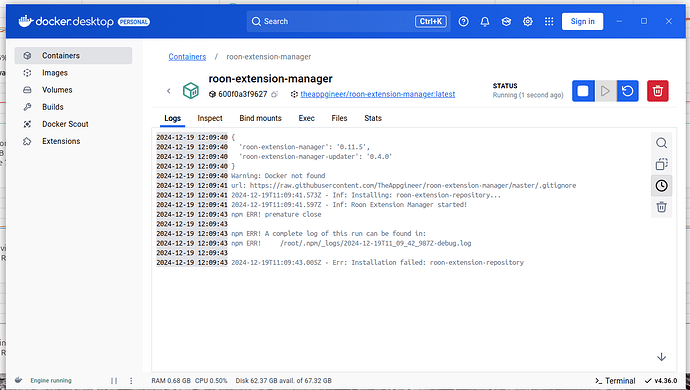This screenshot has height=390, width=690.
Task: Copy logs to clipboard
Action: [x=661, y=164]
